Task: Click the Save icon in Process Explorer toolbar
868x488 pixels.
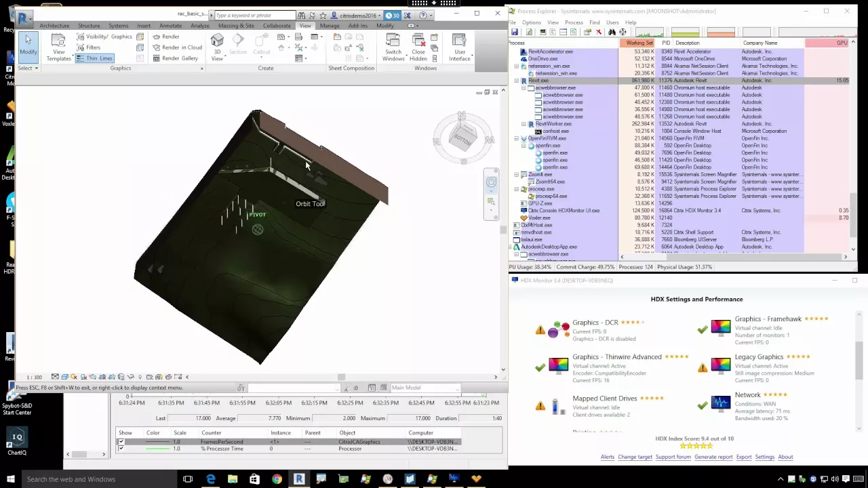Action: click(x=515, y=32)
